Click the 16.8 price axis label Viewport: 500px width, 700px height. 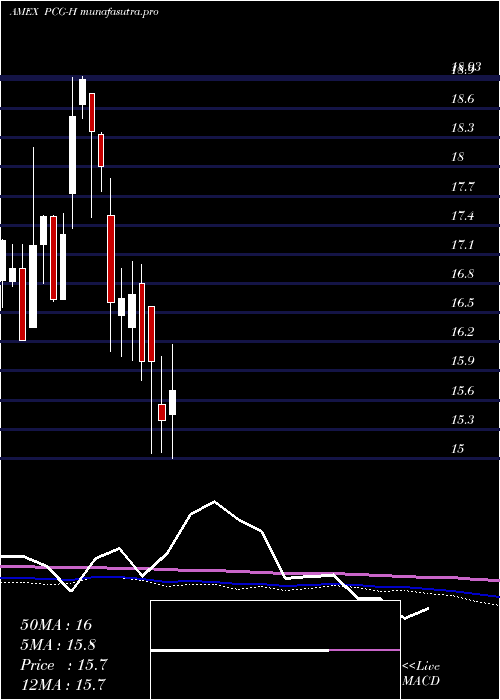(462, 274)
